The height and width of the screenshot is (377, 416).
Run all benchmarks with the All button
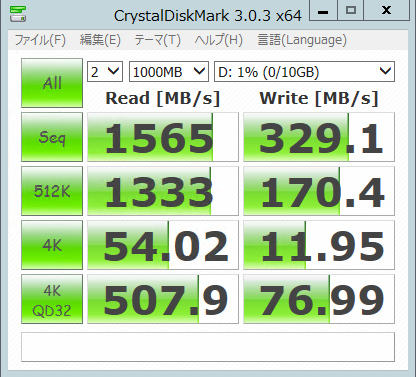(x=52, y=83)
